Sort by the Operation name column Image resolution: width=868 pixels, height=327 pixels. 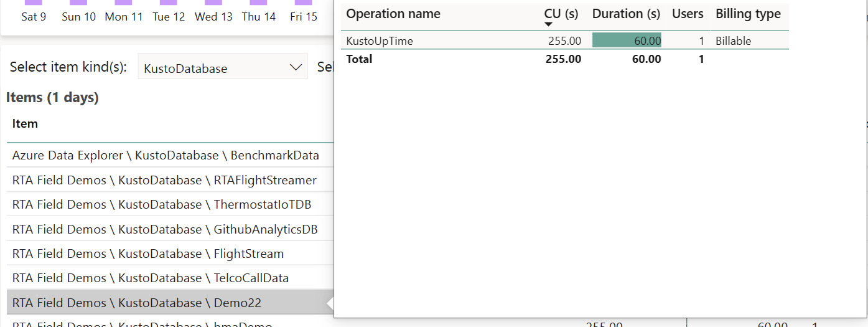click(x=393, y=14)
